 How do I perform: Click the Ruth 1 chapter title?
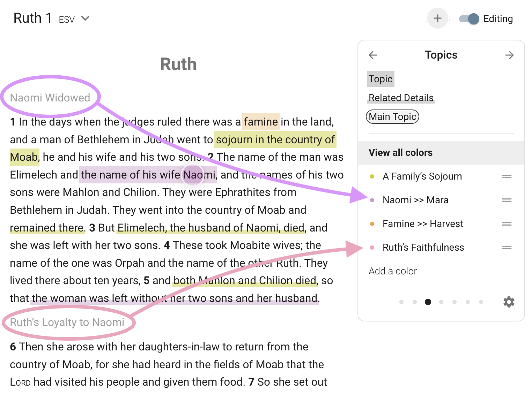point(33,18)
